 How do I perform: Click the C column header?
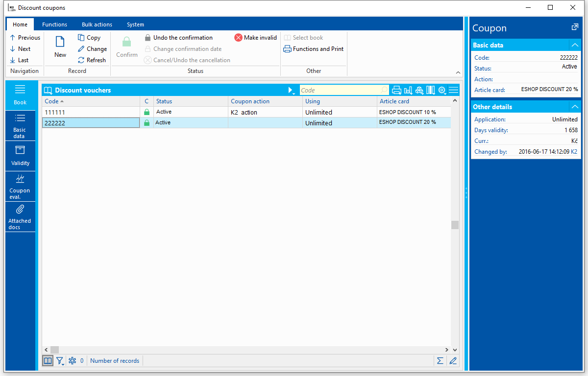pyautogui.click(x=147, y=101)
